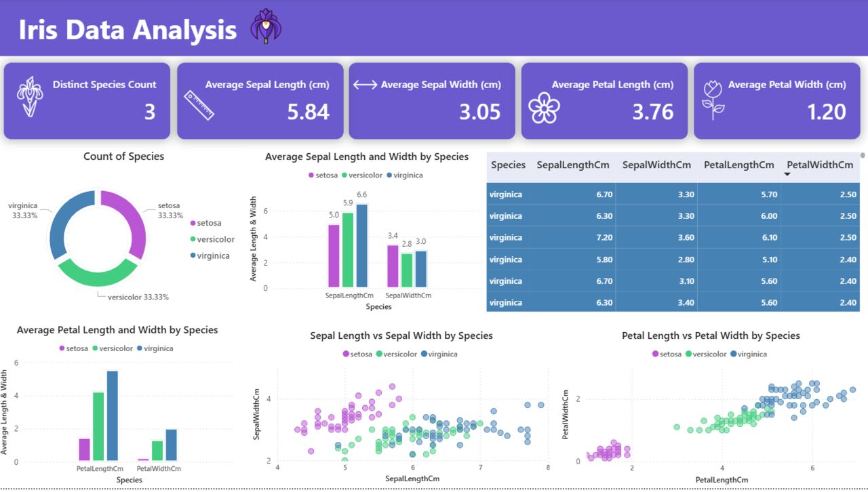Click the ruler icon in Average Sepal Length card
The width and height of the screenshot is (868, 492).
(x=199, y=106)
